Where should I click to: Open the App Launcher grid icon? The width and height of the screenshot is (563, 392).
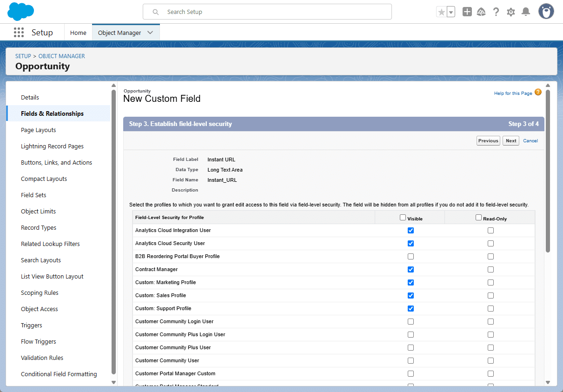coord(19,33)
